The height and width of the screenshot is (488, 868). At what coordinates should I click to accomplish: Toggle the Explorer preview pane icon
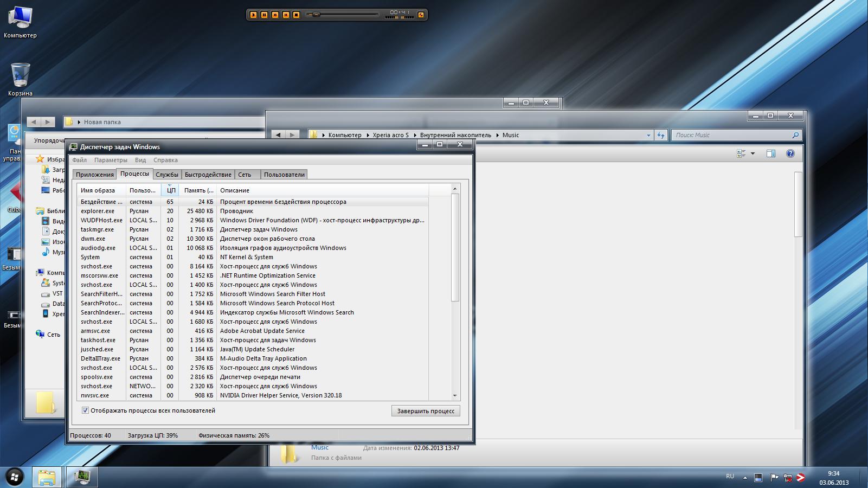[x=770, y=153]
